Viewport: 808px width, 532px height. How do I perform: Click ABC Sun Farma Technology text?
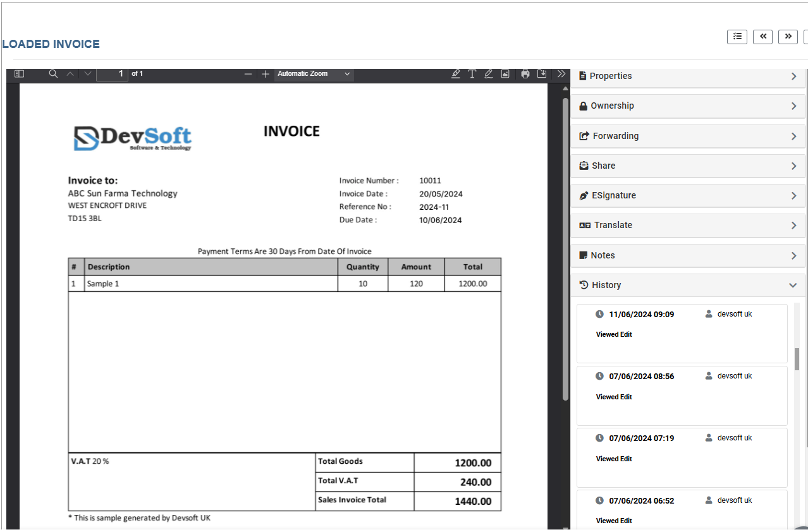tap(123, 193)
